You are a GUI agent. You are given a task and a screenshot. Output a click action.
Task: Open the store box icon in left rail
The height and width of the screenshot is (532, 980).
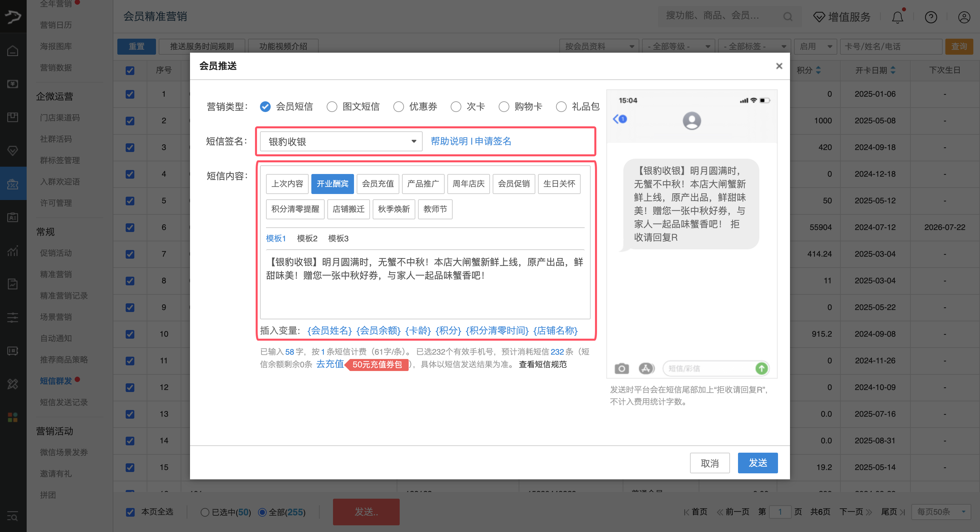point(13,117)
